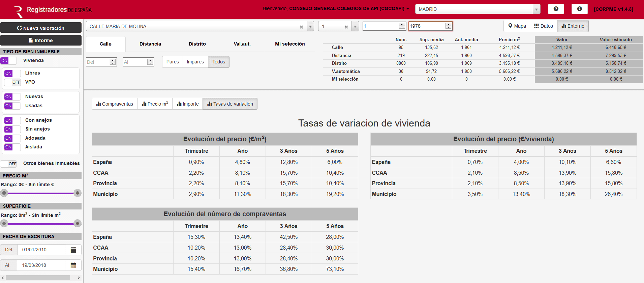Image resolution: width=644 pixels, height=283 pixels.
Task: Show the Mapa view
Action: click(517, 26)
